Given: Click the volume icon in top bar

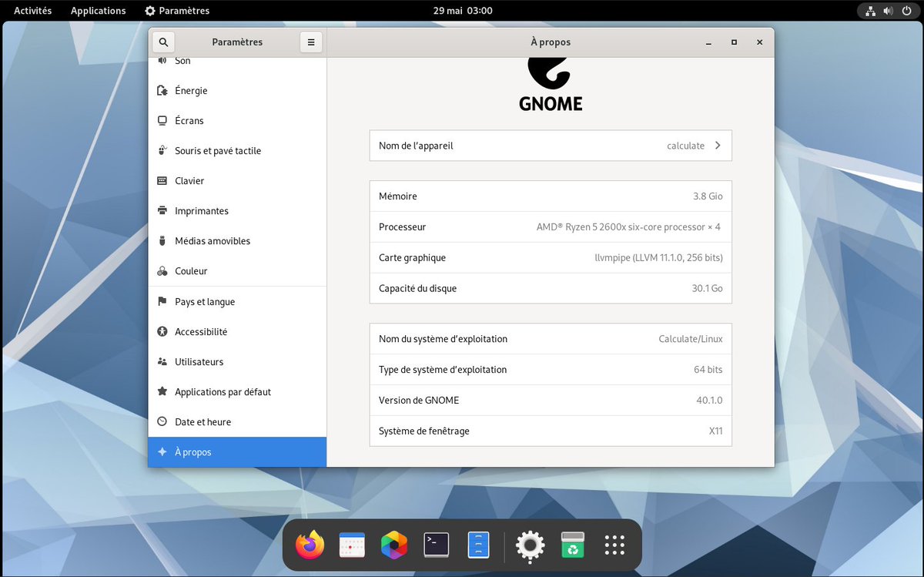Looking at the screenshot, I should tap(888, 11).
